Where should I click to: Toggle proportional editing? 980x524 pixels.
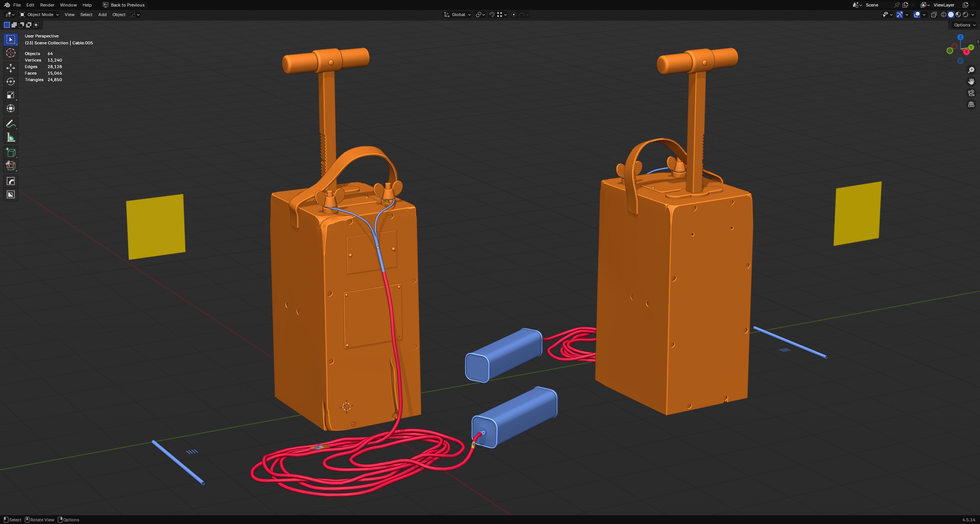[514, 15]
